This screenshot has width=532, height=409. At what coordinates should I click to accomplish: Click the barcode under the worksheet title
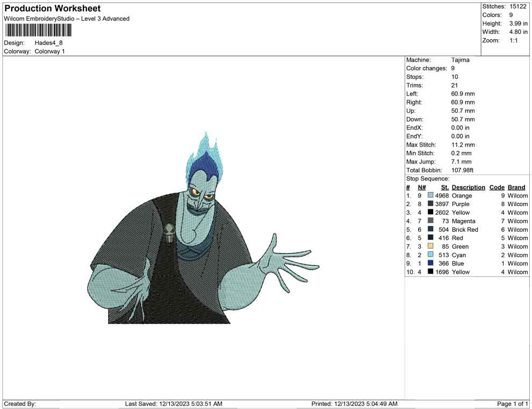(39, 30)
